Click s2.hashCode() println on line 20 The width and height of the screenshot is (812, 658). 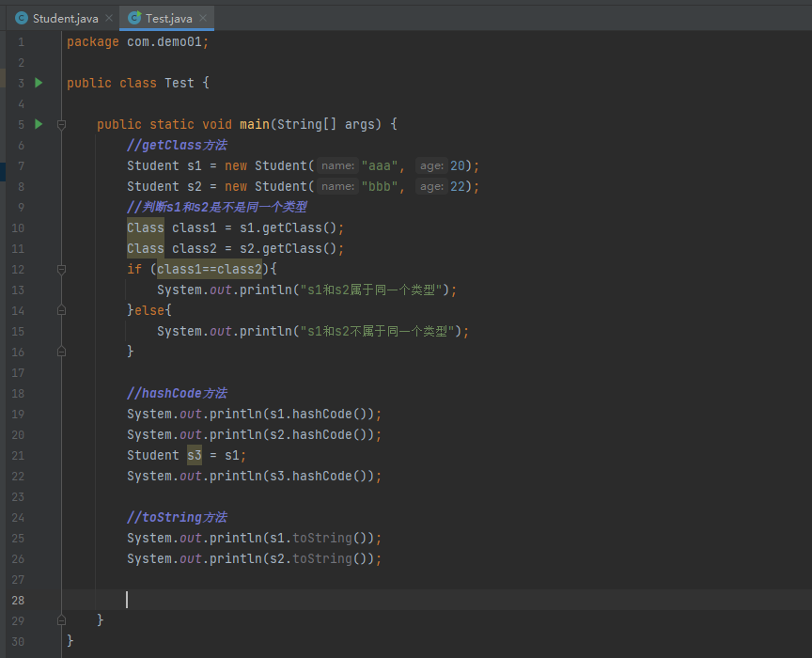255,434
